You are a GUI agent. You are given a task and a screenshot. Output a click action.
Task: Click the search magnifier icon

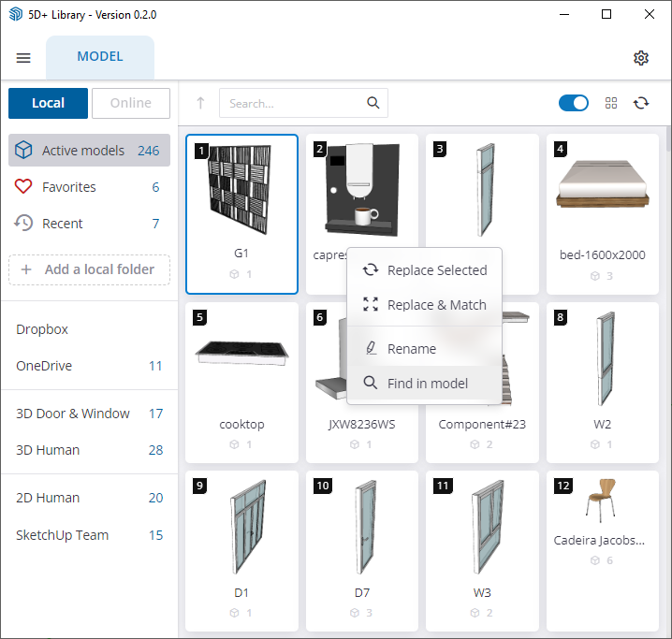click(373, 103)
